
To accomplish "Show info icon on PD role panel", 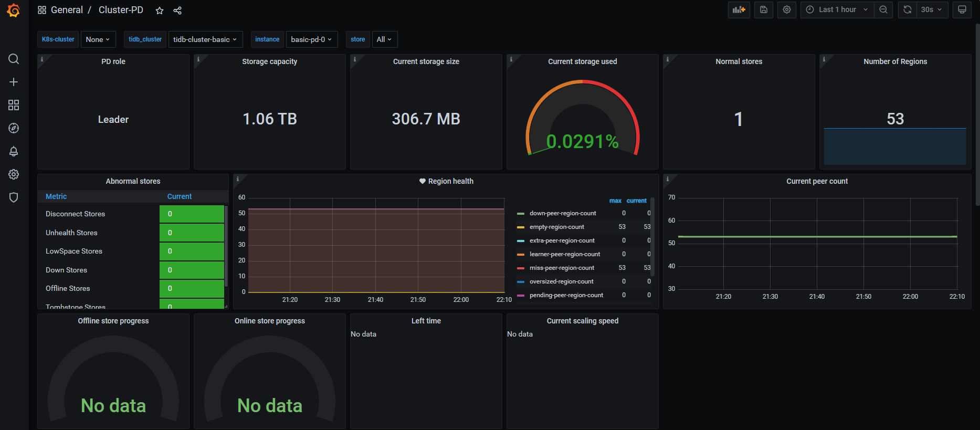I will pos(42,59).
